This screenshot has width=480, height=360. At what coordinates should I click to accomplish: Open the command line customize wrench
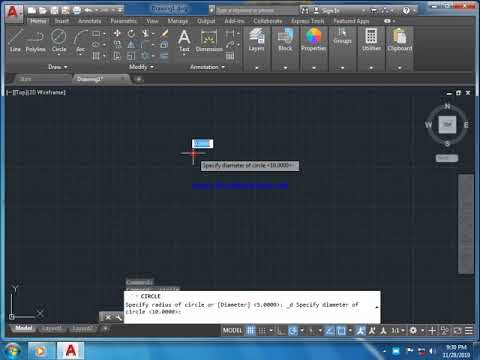tap(118, 318)
